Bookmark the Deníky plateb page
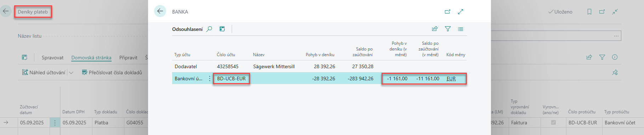This screenshot has width=644, height=135. tap(589, 12)
